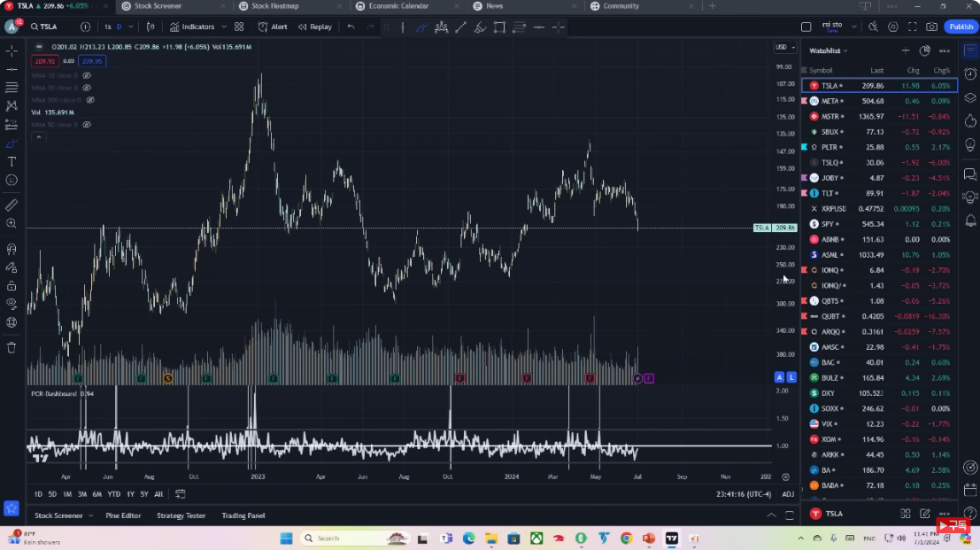Toggle visibility of WMA 200 indicator
The height and width of the screenshot is (550, 980).
click(x=90, y=100)
